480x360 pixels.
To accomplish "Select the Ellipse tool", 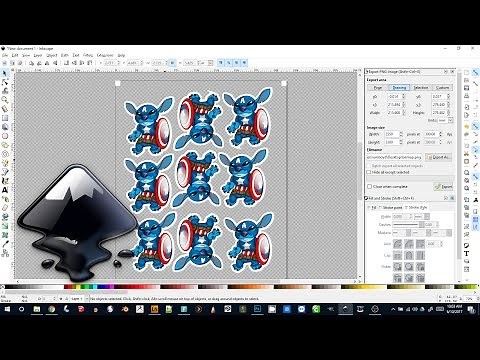I will pyautogui.click(x=5, y=136).
